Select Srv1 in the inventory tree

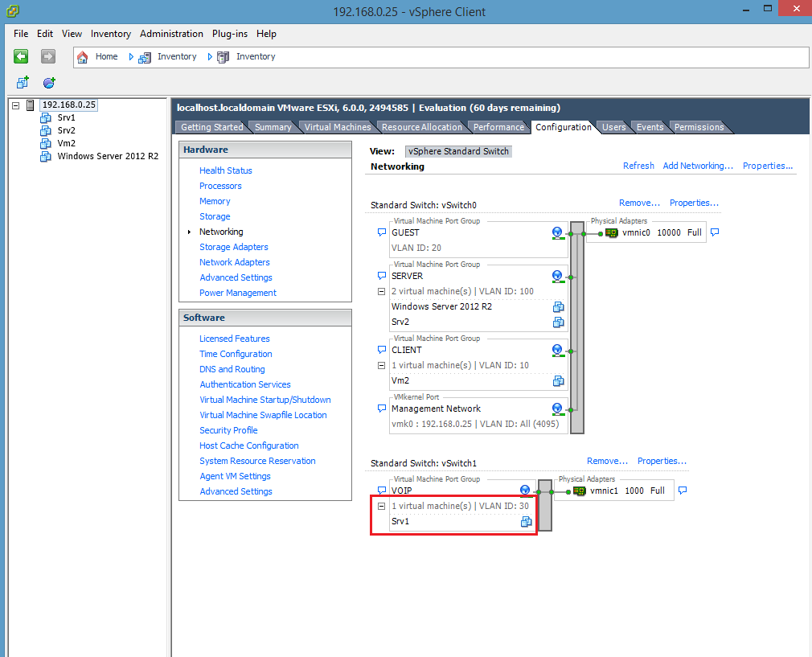coord(66,117)
